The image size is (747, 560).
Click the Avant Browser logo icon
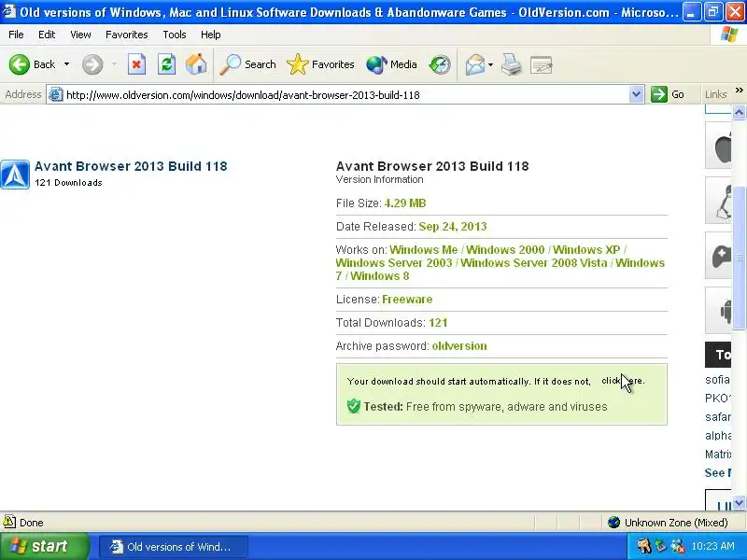click(x=15, y=175)
